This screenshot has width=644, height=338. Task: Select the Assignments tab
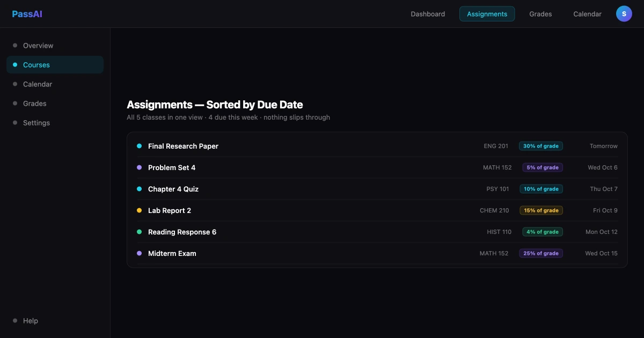(487, 14)
